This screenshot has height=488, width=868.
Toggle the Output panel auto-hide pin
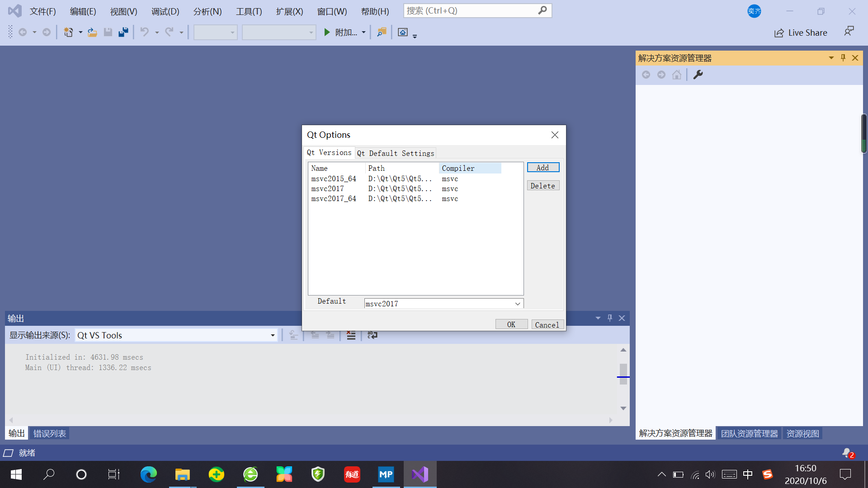point(610,318)
